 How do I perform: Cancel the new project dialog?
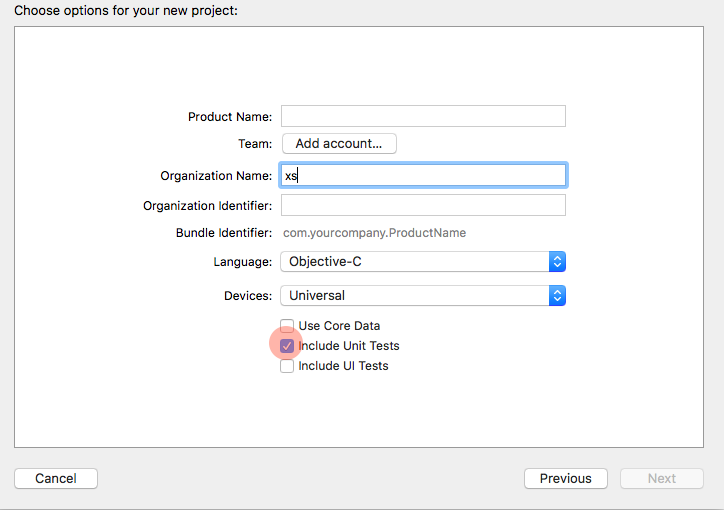point(56,479)
